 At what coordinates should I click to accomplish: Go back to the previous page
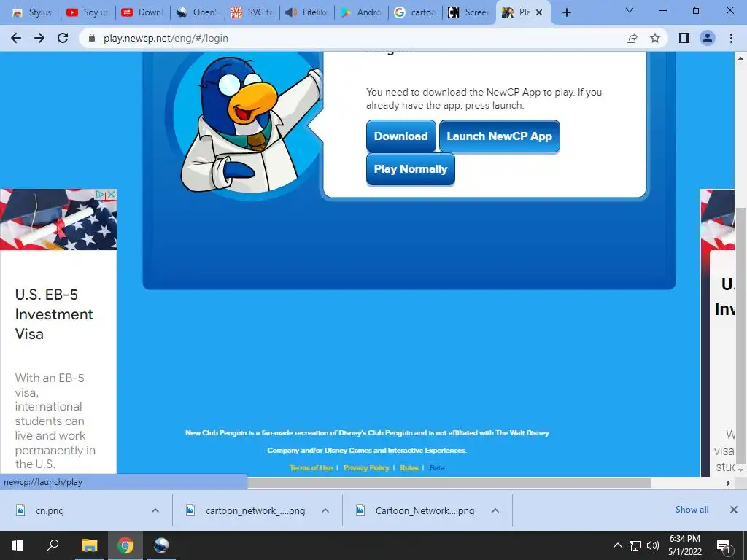click(x=16, y=38)
